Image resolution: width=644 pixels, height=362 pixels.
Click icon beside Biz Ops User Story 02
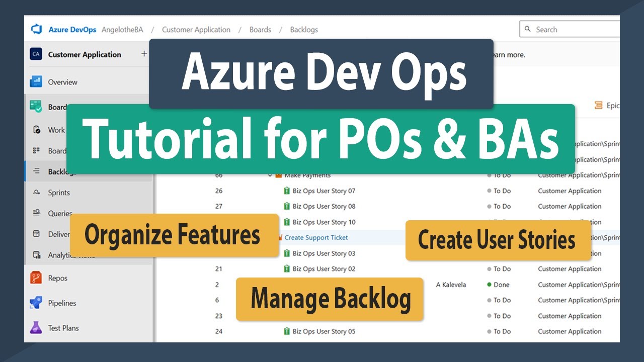287,268
